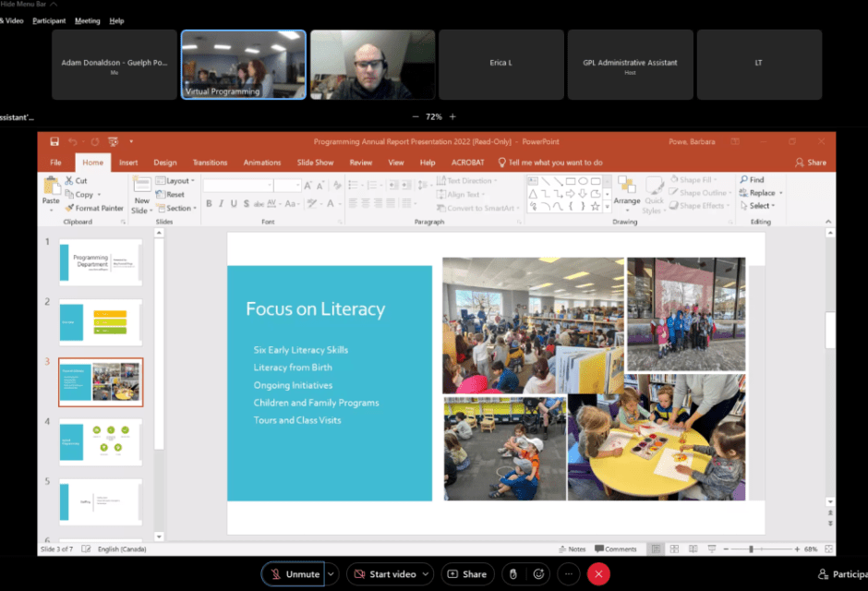Screen dimensions: 868x591
Task: Click the Find tool in Editing group
Action: point(752,180)
